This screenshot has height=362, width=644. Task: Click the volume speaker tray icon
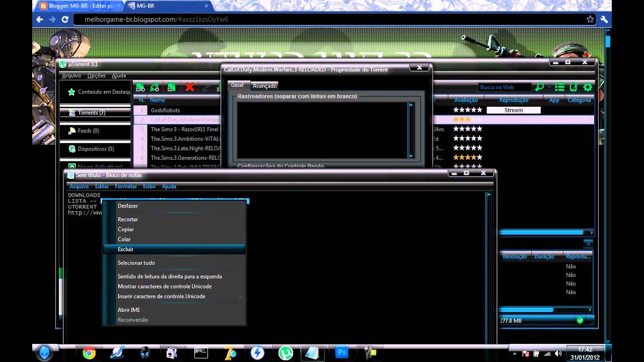point(558,353)
